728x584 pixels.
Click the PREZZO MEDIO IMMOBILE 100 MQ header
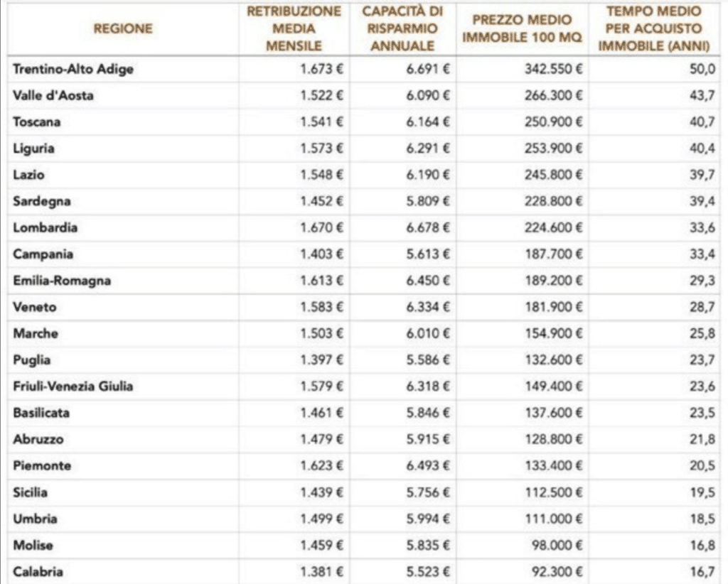point(522,29)
